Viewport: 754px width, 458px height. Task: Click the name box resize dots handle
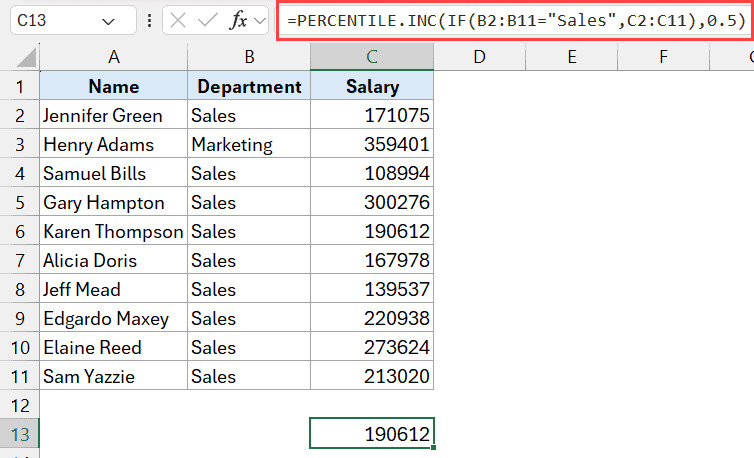(x=148, y=21)
